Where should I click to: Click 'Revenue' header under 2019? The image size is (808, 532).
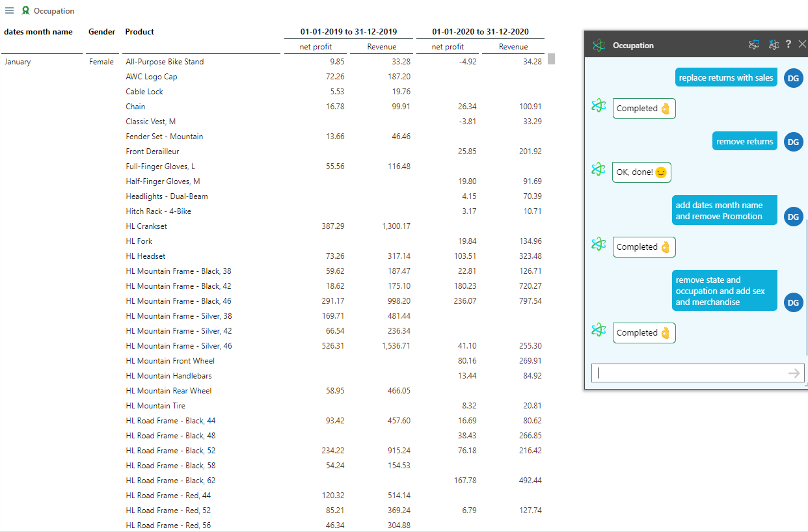(x=382, y=47)
